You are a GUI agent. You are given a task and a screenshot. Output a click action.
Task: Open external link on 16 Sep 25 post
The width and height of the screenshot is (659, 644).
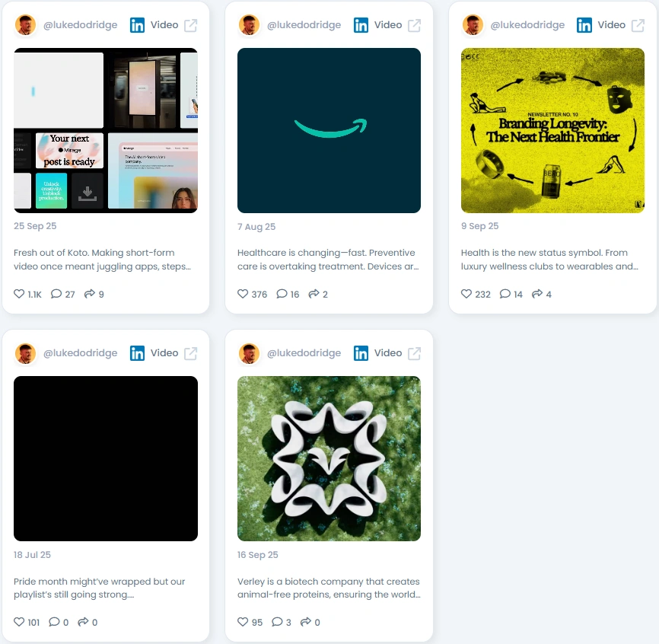[414, 353]
